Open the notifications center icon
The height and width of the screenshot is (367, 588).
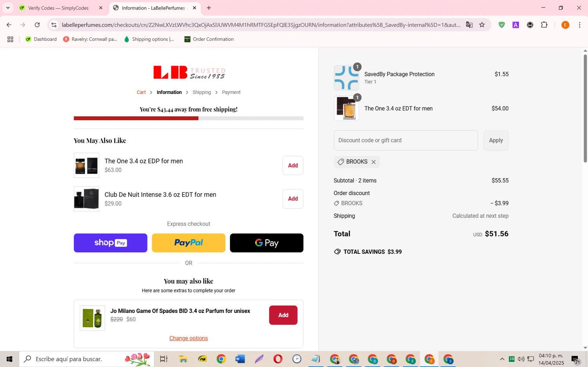click(575, 359)
